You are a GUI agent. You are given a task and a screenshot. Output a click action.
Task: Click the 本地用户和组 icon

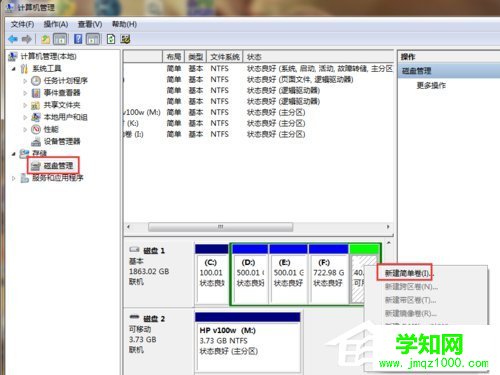pos(36,117)
